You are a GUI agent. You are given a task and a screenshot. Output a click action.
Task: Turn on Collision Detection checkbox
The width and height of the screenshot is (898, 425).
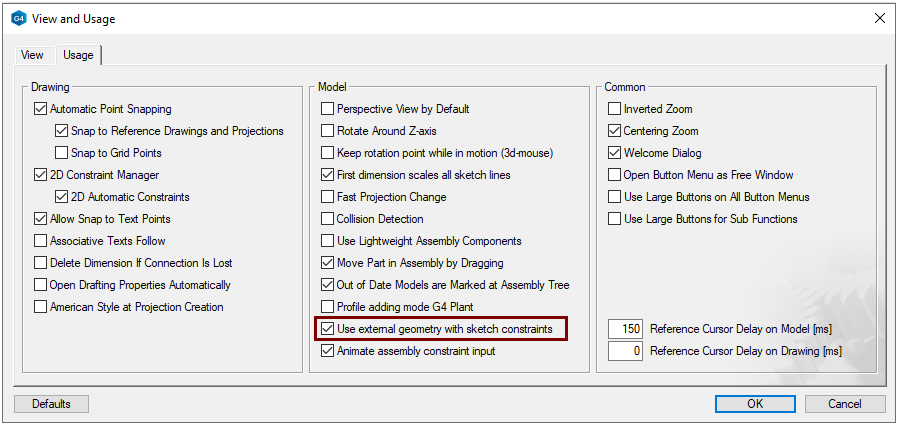(327, 219)
